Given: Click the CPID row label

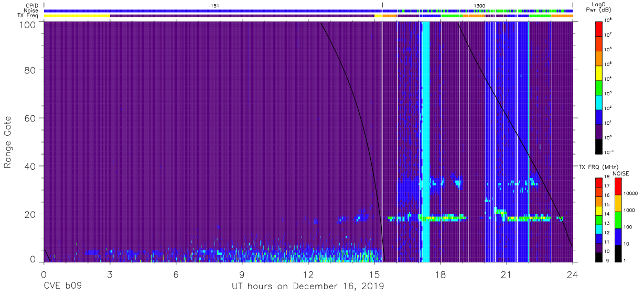Looking at the screenshot, I should 33,6.
